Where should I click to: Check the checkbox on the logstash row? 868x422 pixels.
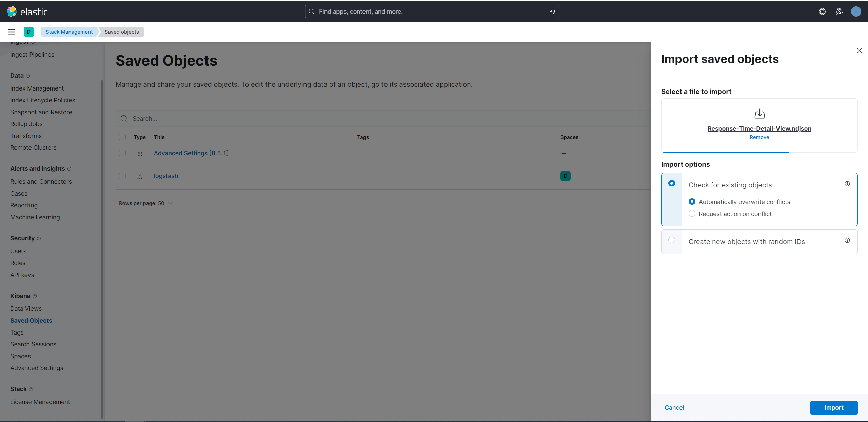coord(122,176)
